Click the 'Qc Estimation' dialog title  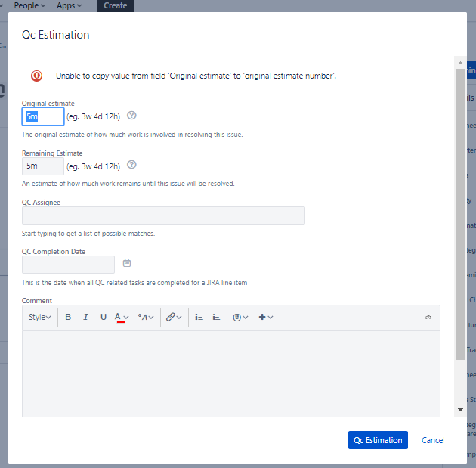(x=56, y=35)
